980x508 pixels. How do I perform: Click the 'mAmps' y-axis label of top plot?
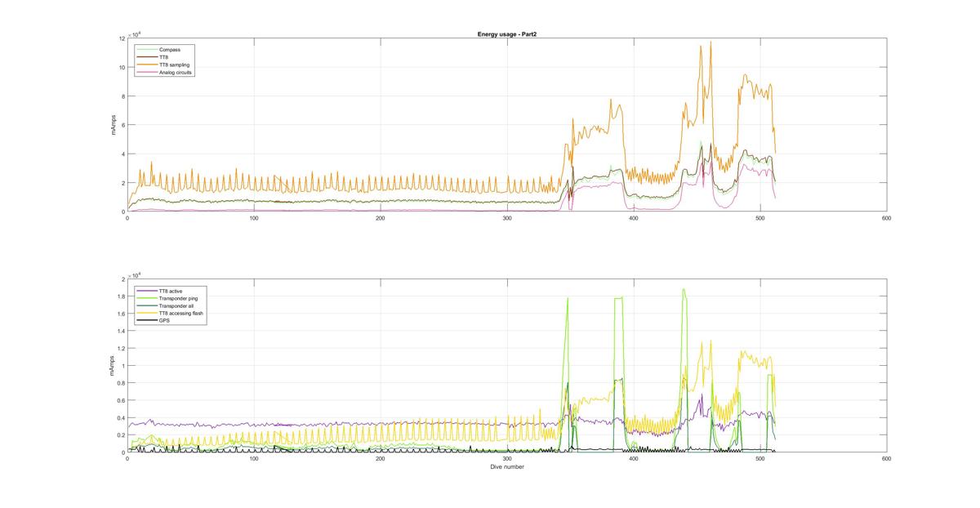(114, 125)
